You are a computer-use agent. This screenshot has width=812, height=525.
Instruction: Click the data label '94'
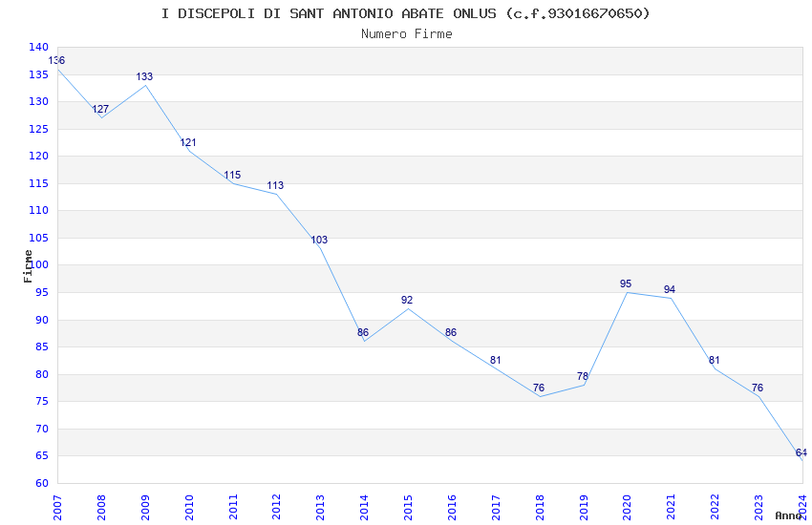(670, 289)
